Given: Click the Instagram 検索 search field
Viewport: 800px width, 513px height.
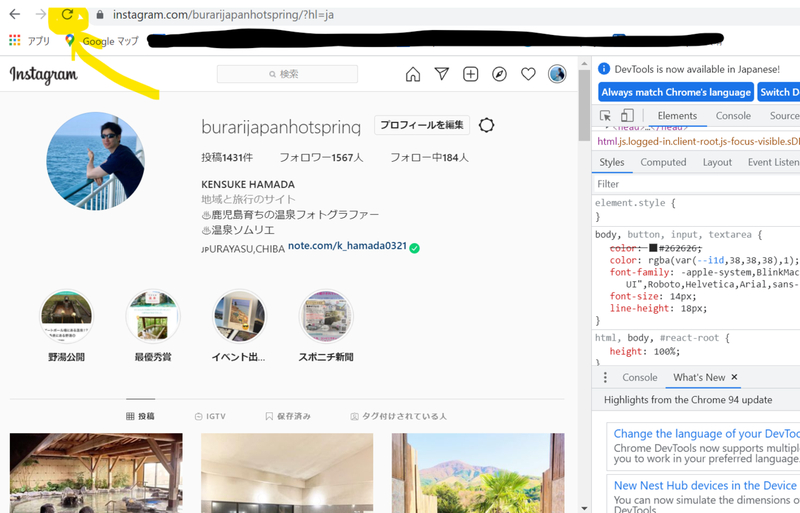Looking at the screenshot, I should pyautogui.click(x=287, y=74).
